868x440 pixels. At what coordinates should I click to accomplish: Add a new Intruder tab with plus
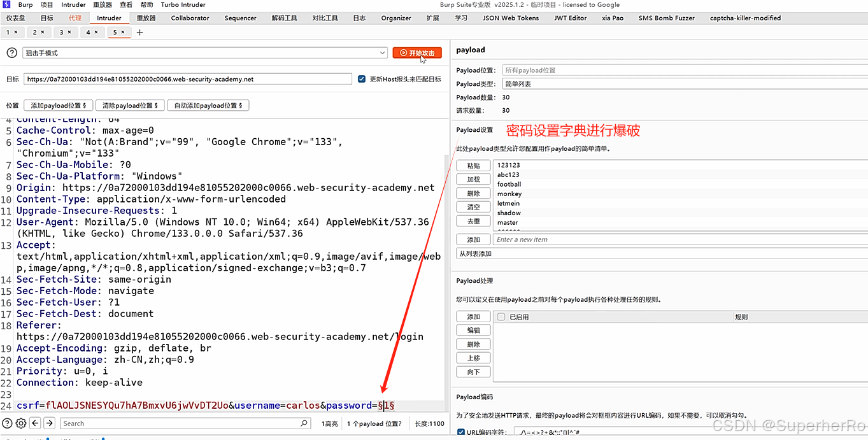tap(140, 32)
